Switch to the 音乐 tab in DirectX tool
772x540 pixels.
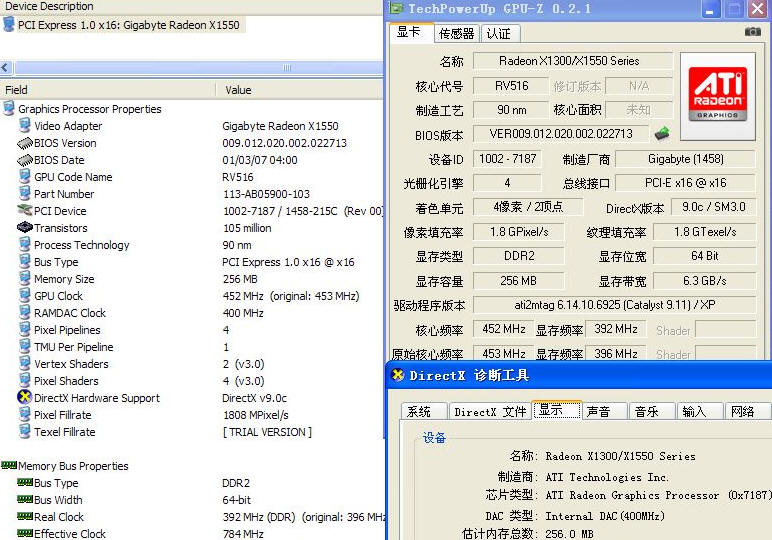[x=652, y=412]
